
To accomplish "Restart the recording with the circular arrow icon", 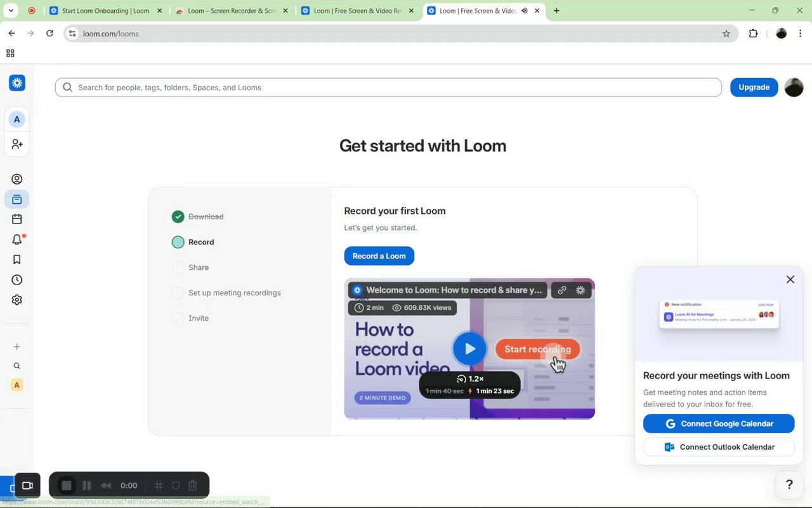I will (x=176, y=486).
